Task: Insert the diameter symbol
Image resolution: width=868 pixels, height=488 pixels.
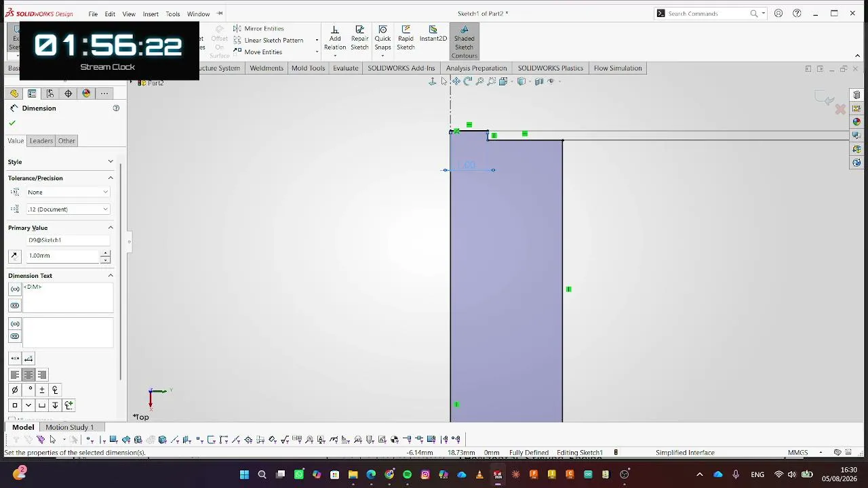Action: click(x=15, y=390)
